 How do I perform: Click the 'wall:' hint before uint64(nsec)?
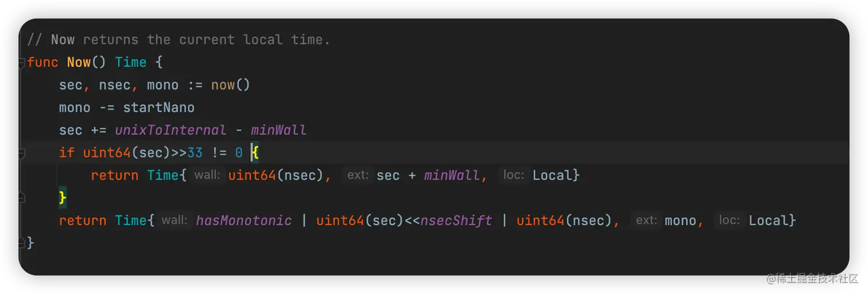pos(207,175)
